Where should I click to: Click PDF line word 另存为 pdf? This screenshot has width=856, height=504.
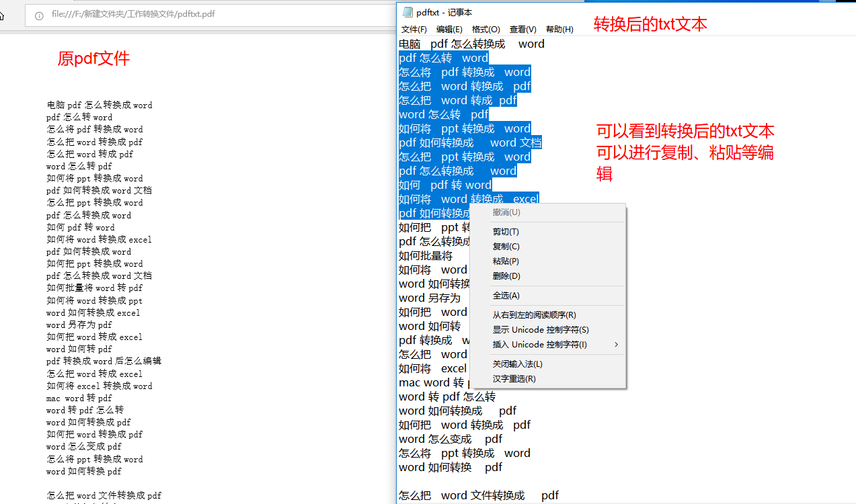(79, 325)
